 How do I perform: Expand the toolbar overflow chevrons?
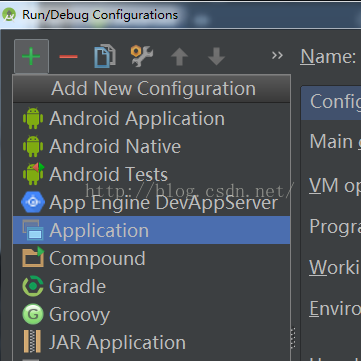click(x=277, y=55)
